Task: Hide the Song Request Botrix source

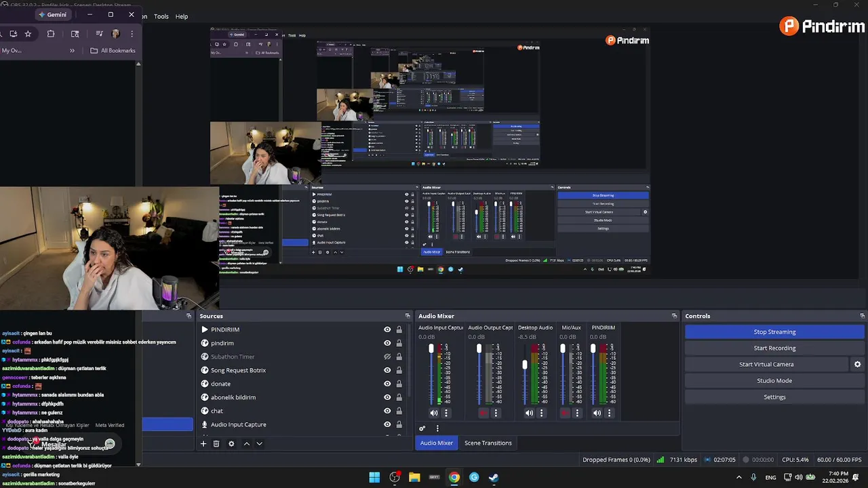Action: pyautogui.click(x=387, y=370)
